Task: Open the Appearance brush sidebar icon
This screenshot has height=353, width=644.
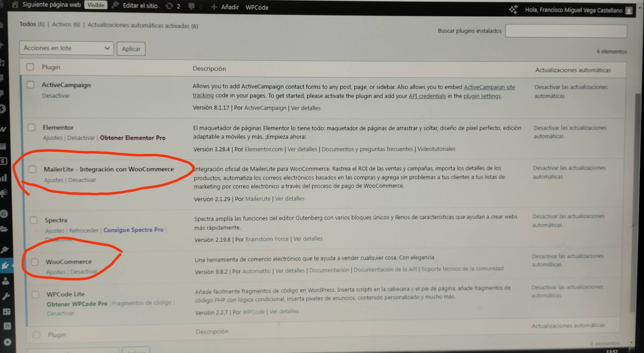Action: (5, 250)
